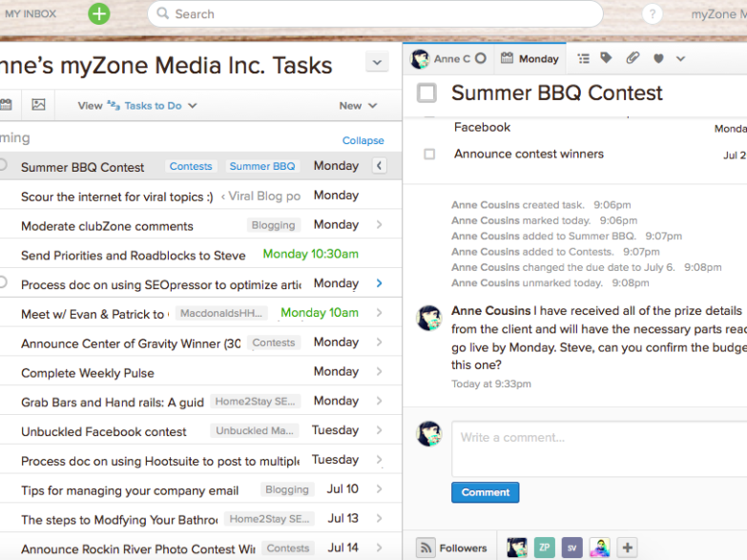The width and height of the screenshot is (747, 560).
Task: Click first follower avatar next to Followers
Action: (517, 548)
